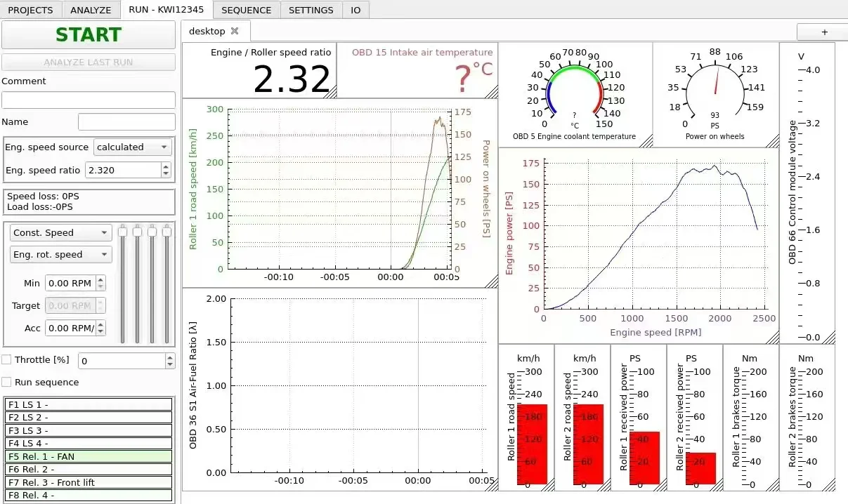Screen dimensions: 848x504
Task: Click the resize grip of coolant temperature gauge
Action: tap(646, 141)
